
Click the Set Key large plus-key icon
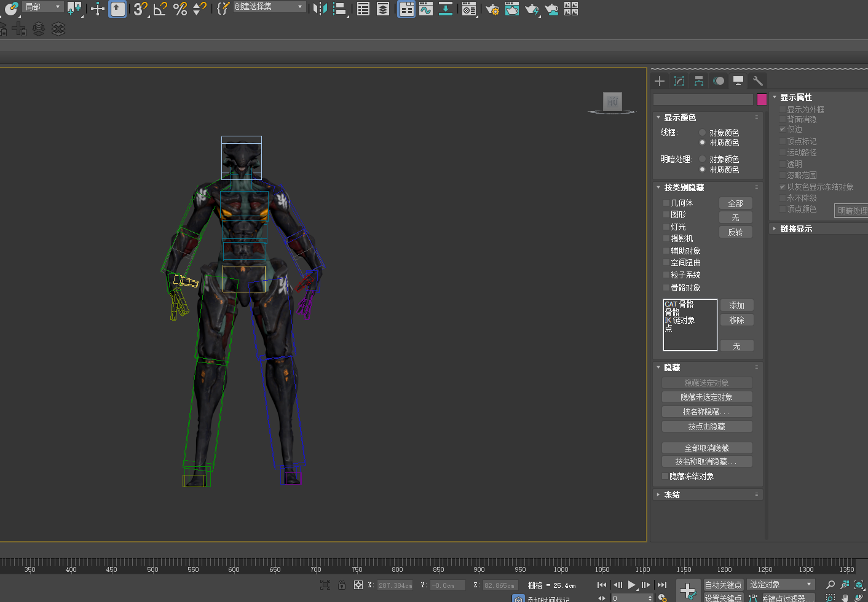(x=688, y=591)
